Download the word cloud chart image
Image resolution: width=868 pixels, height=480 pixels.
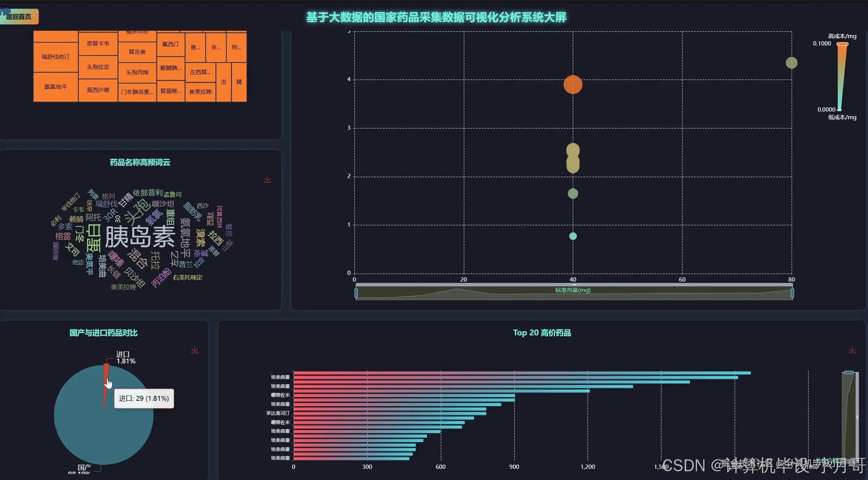[x=268, y=179]
